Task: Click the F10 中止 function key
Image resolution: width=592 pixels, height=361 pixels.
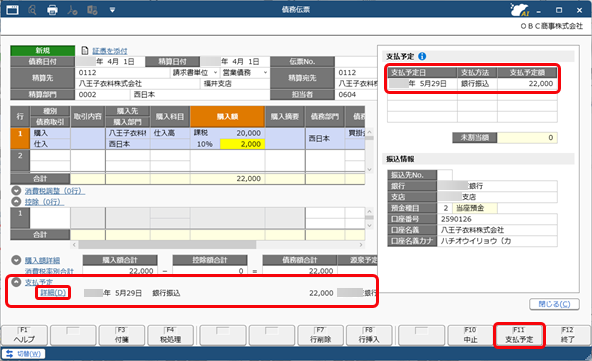Action: [x=470, y=335]
